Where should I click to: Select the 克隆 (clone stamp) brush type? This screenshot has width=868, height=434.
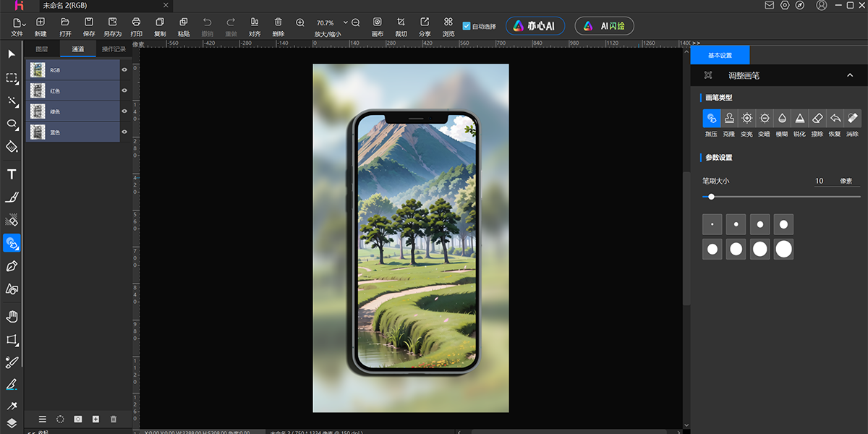[729, 119]
